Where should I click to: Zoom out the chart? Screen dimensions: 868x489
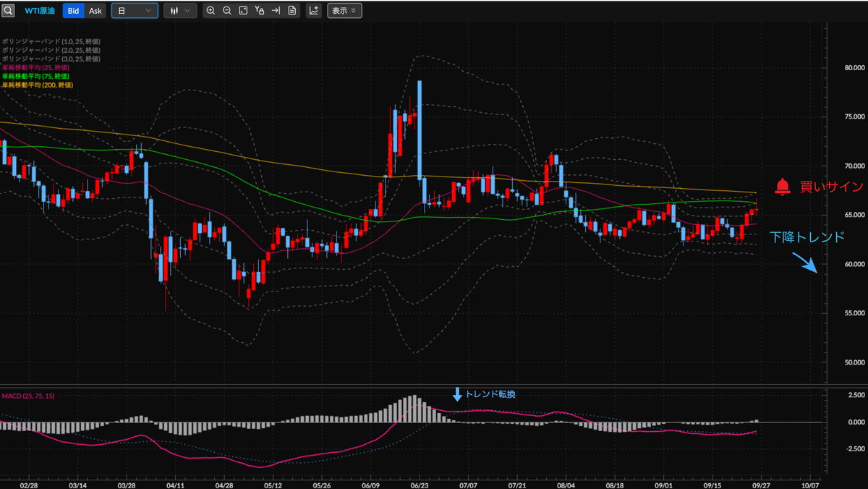tap(227, 11)
